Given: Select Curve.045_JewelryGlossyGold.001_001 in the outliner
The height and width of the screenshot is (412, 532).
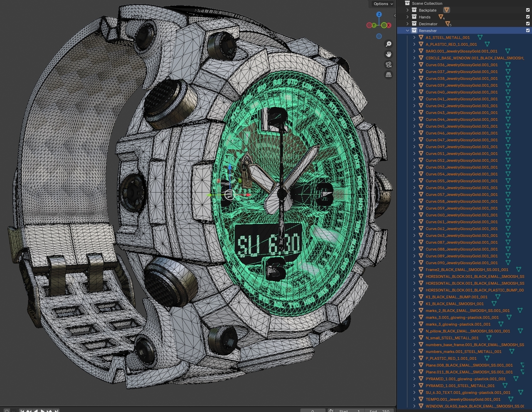Looking at the screenshot, I should (x=461, y=126).
